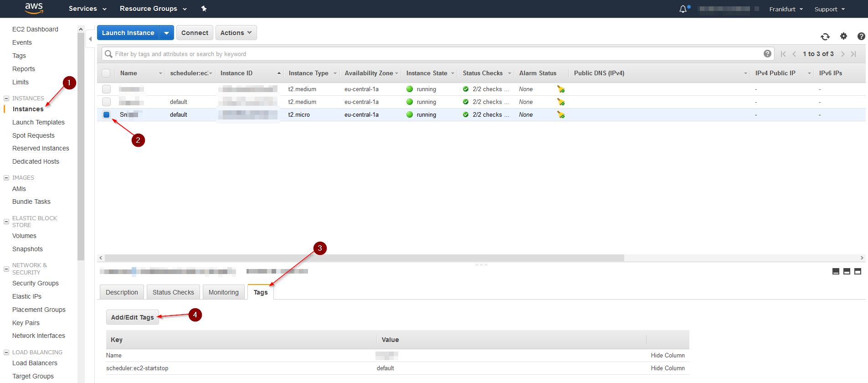Click Hide Column for scheduler:ec2-startstop tag

(x=668, y=368)
